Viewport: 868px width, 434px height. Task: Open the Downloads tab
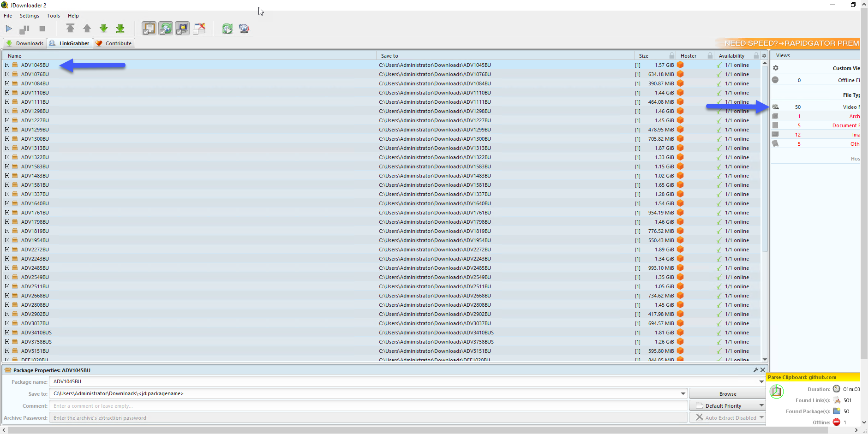(x=25, y=43)
